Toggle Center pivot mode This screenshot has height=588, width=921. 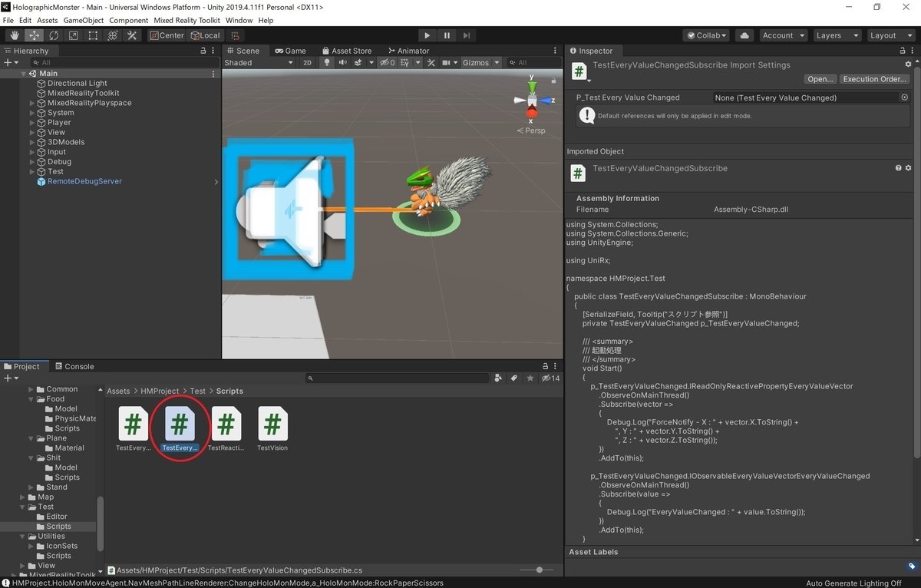167,35
